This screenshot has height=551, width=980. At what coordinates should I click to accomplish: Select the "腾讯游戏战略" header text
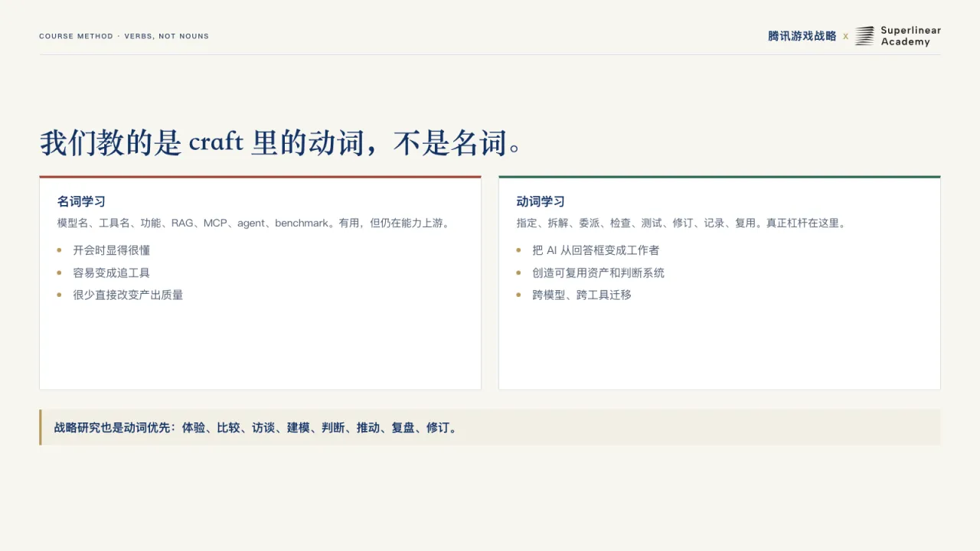click(x=802, y=36)
